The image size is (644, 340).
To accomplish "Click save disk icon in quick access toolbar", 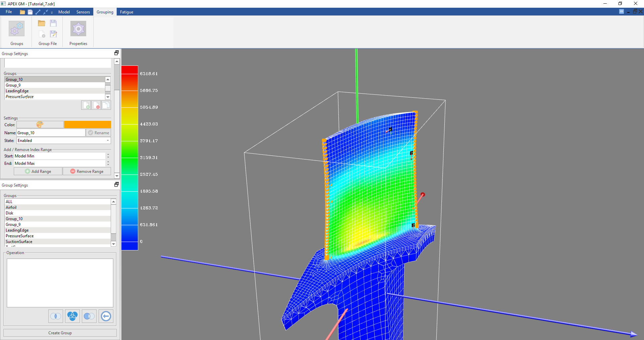I will pyautogui.click(x=30, y=12).
